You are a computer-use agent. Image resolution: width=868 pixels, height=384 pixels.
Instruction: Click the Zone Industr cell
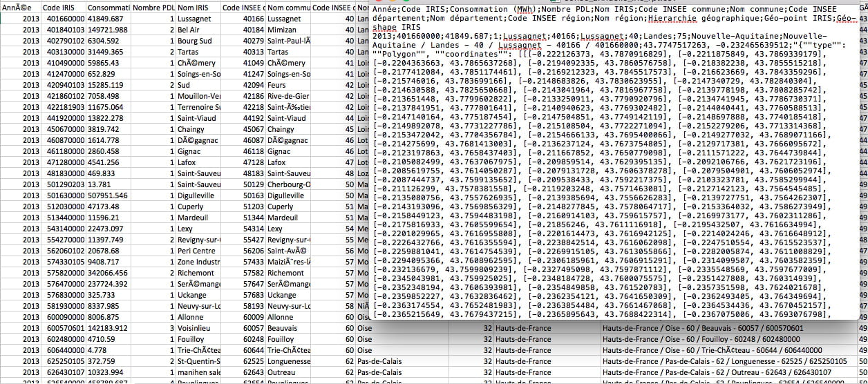(x=198, y=262)
